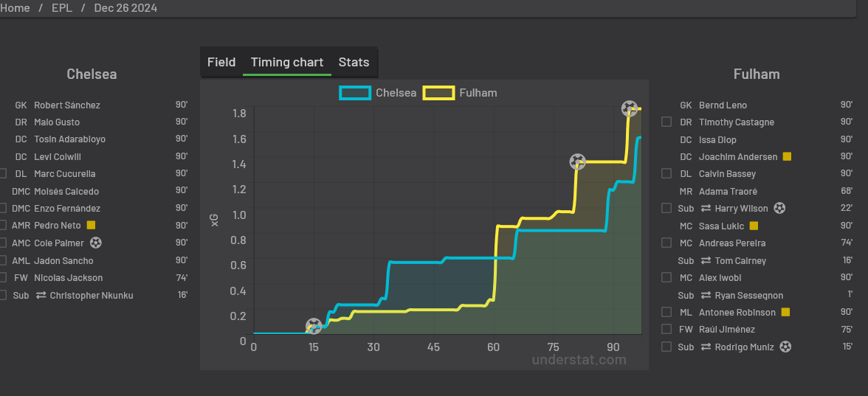
Task: Open the EPL breadcrumb link
Action: [62, 8]
